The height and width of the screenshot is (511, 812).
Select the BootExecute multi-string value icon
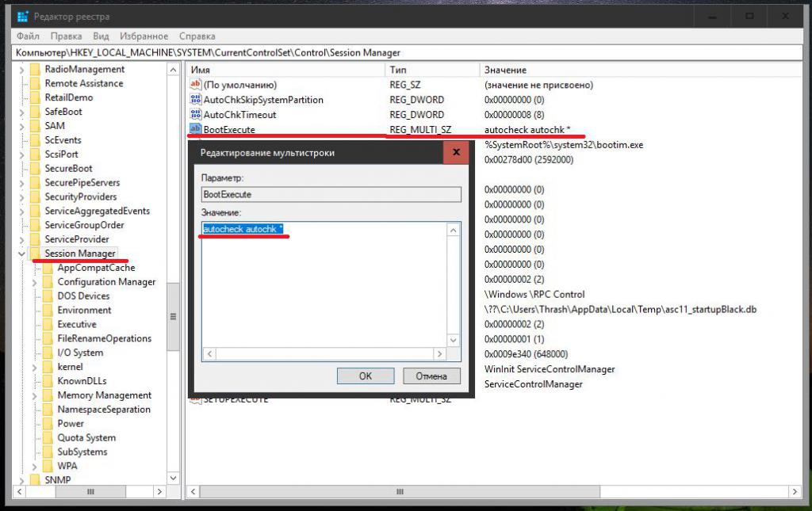[x=195, y=129]
